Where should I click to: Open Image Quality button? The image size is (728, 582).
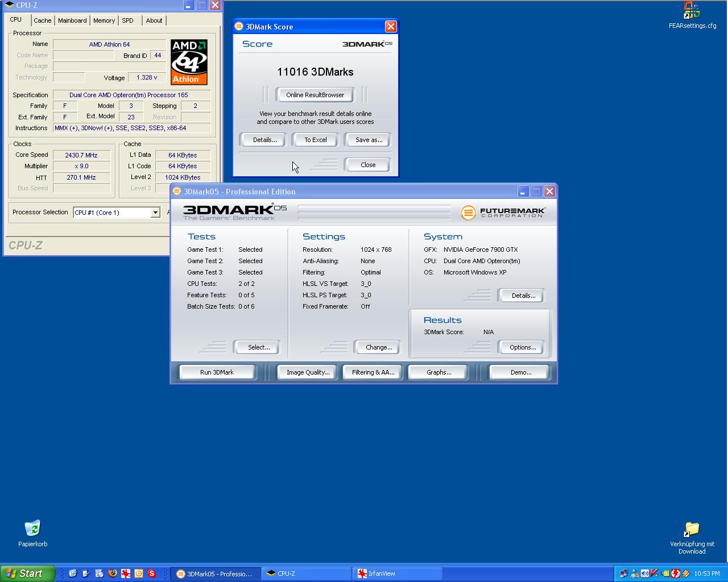308,372
